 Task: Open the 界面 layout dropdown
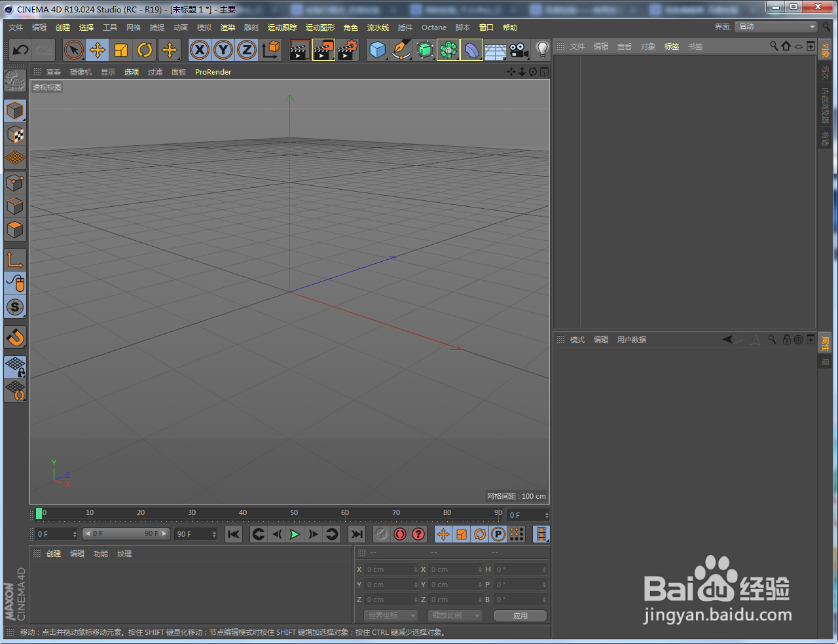pos(776,27)
